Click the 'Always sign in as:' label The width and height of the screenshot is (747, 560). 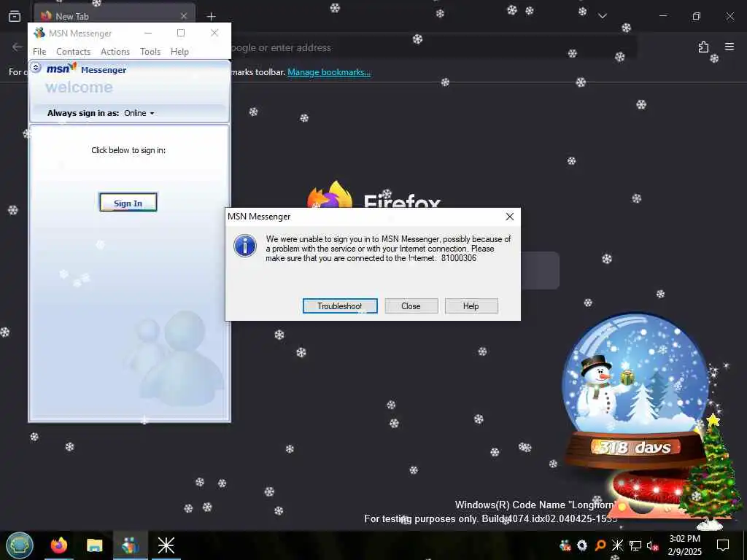coord(83,113)
